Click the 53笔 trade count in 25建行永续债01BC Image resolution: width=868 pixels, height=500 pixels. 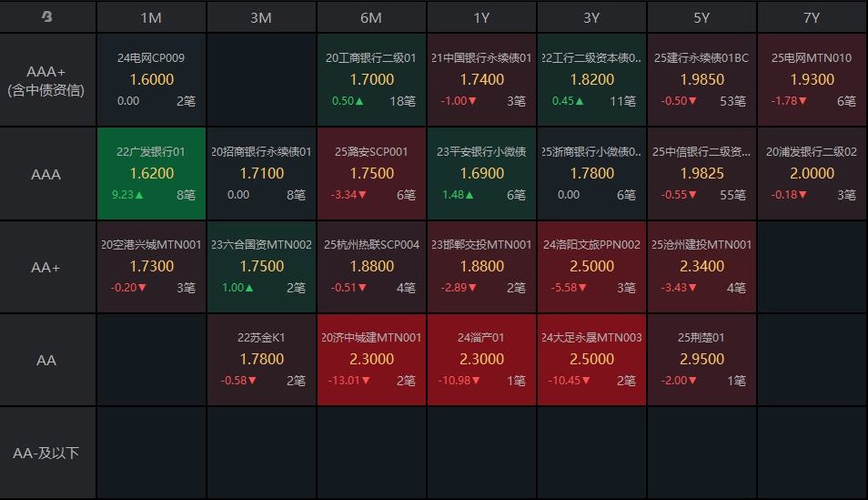coord(732,101)
